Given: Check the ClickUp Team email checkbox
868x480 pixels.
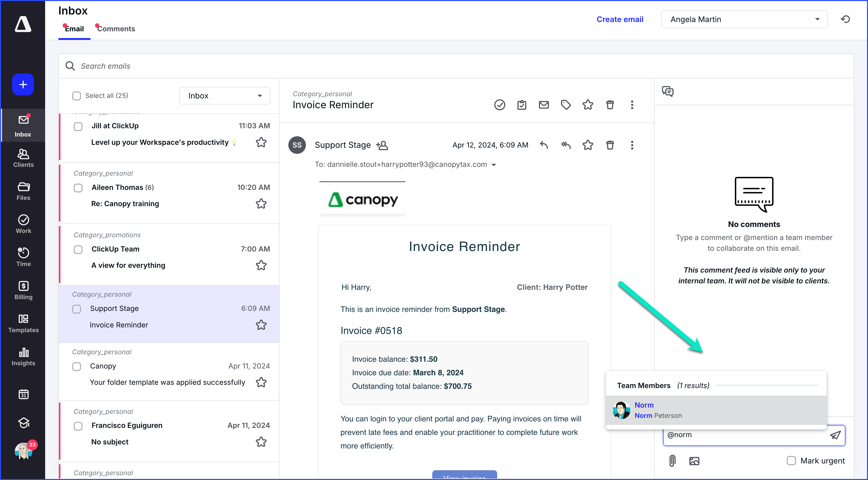Looking at the screenshot, I should click(78, 250).
